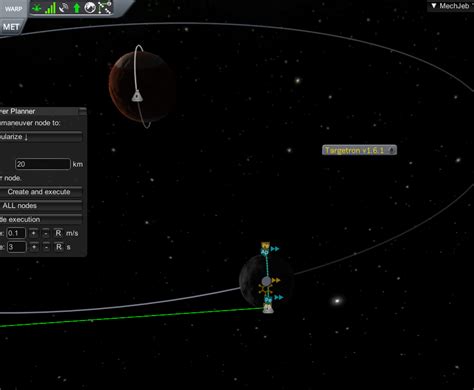This screenshot has width=474, height=390.
Task: Click the green probe status icon
Action: coord(37,8)
